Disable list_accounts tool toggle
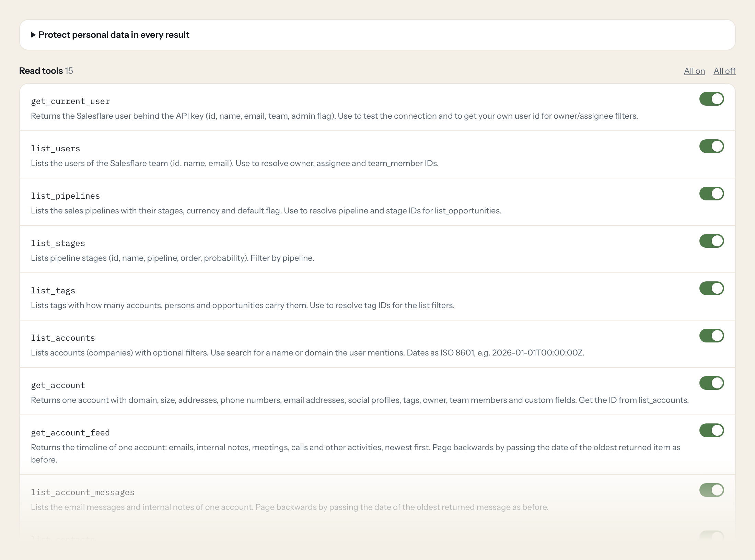Viewport: 755px width, 560px height. (711, 336)
